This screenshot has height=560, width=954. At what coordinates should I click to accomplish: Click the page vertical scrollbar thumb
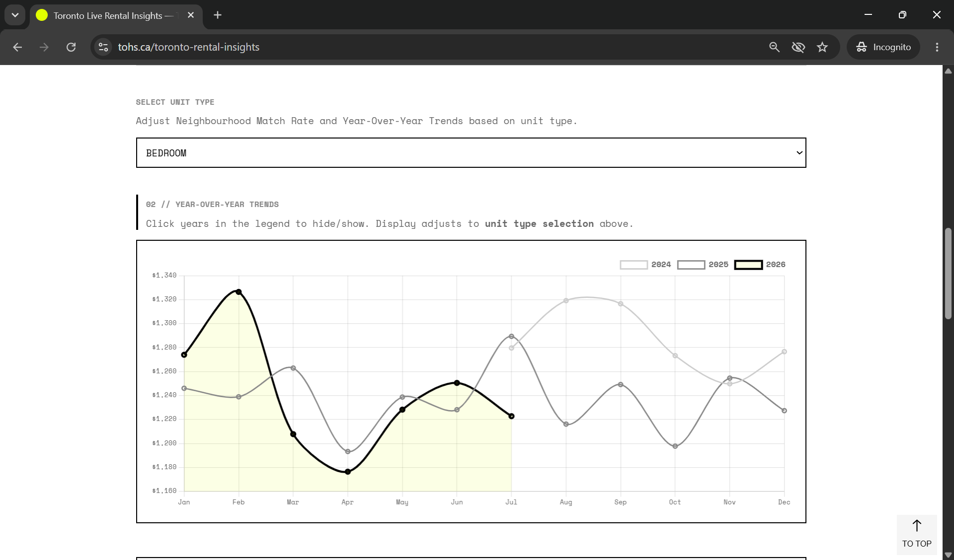(x=948, y=273)
